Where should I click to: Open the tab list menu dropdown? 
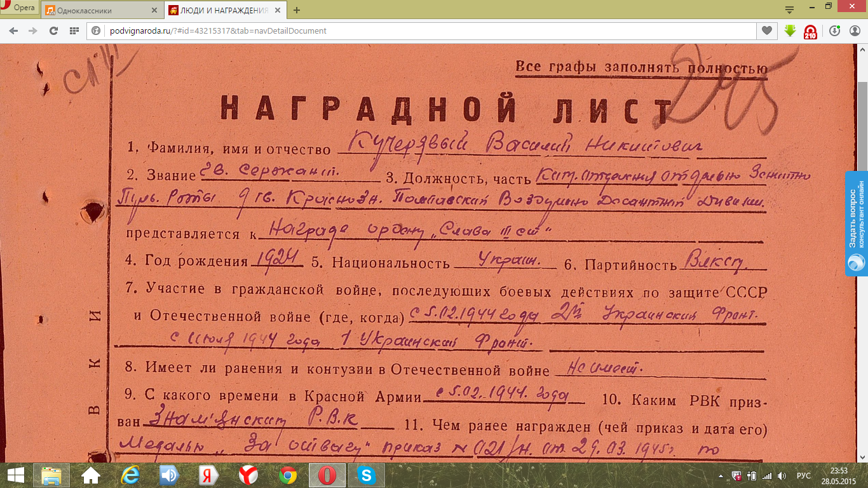tap(789, 10)
